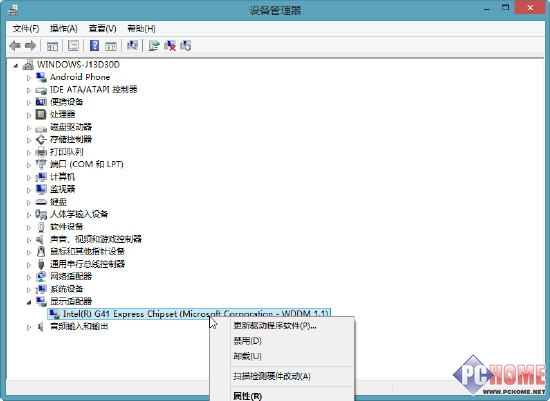Expand the 音频输入和输出 node
This screenshot has height=401, width=550.
pyautogui.click(x=29, y=327)
